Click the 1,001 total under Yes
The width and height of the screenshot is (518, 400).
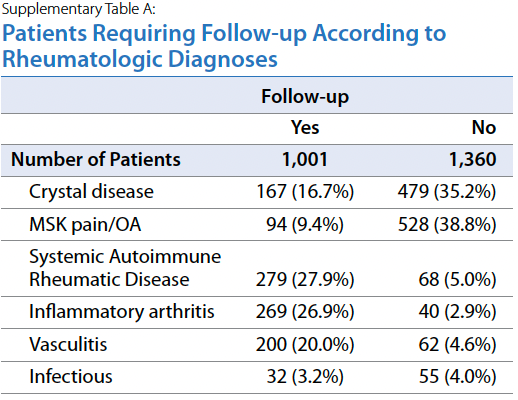305,160
